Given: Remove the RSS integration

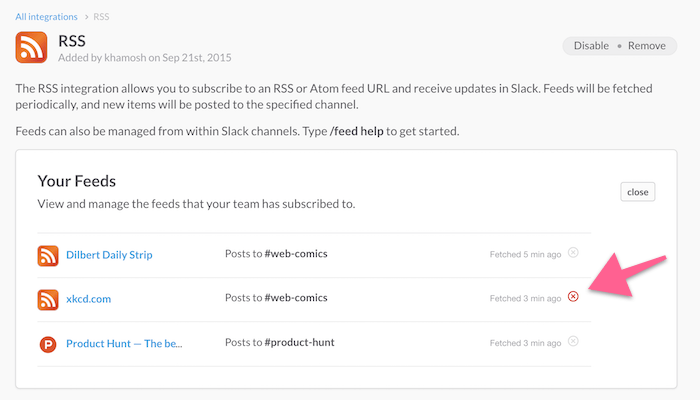Looking at the screenshot, I should coord(646,46).
